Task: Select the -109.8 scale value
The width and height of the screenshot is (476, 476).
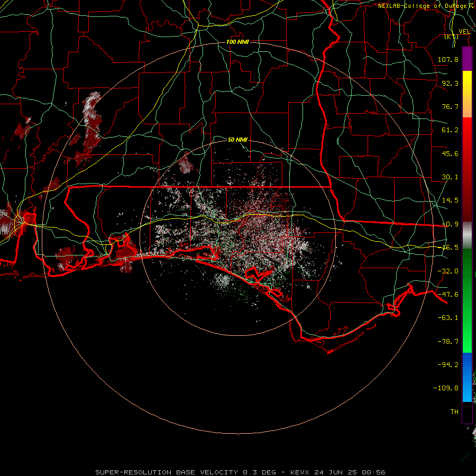Action: tap(446, 388)
